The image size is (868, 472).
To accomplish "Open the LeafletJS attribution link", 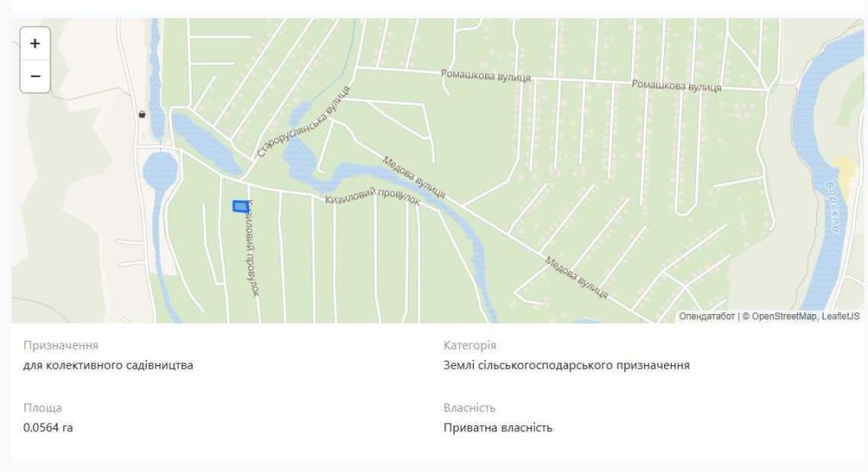I will (x=840, y=316).
